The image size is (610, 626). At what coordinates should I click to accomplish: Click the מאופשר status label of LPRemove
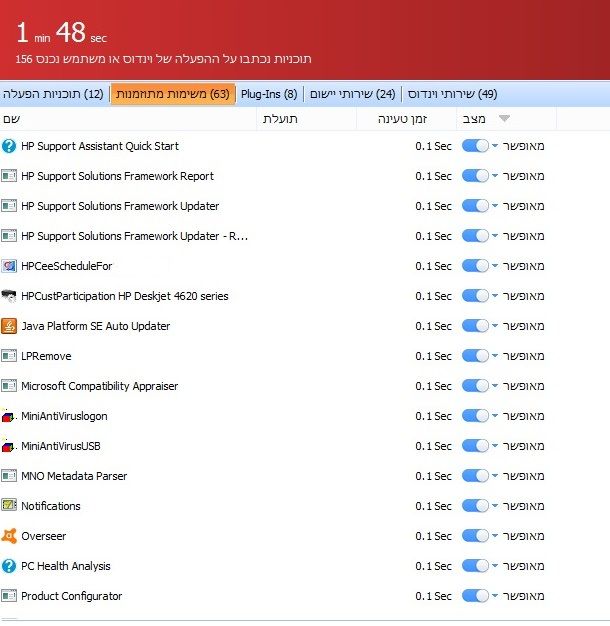coord(523,356)
